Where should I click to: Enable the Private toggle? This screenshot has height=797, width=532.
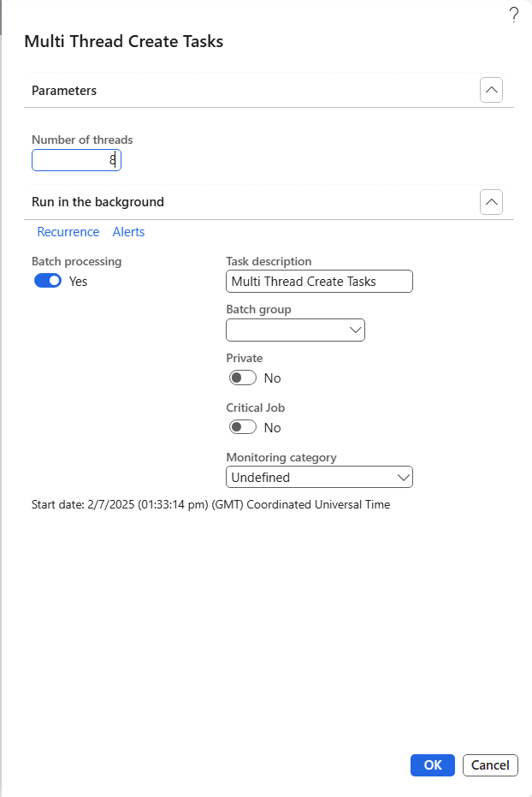tap(242, 378)
